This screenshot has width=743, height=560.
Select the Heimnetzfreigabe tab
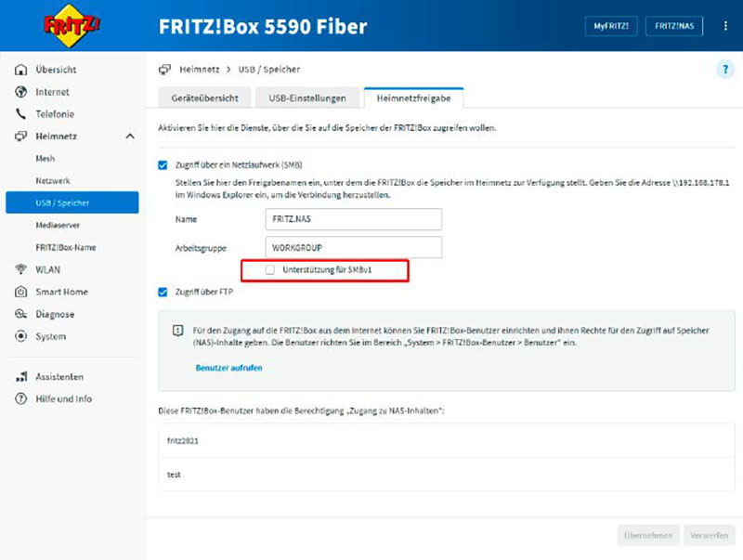coord(413,98)
